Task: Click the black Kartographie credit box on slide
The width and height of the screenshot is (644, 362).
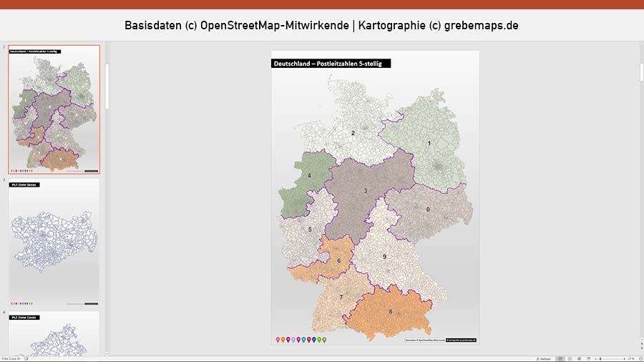Action: coord(462,341)
